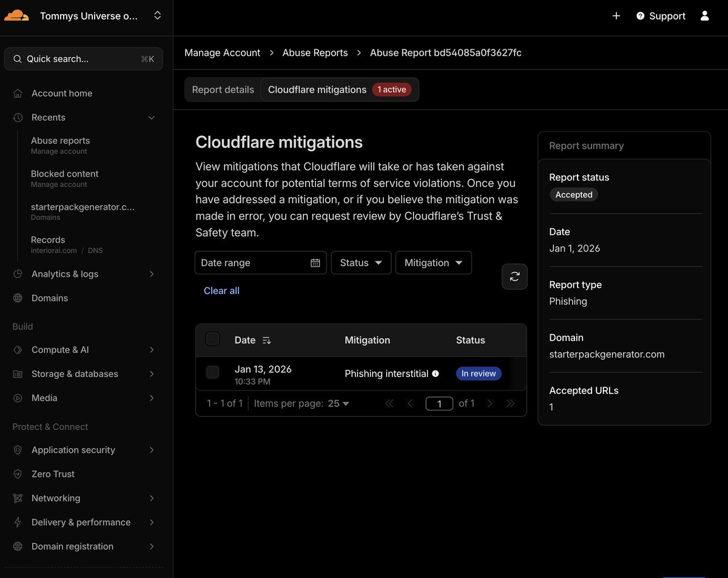Go to Abuse Reports breadcrumb

tap(315, 53)
